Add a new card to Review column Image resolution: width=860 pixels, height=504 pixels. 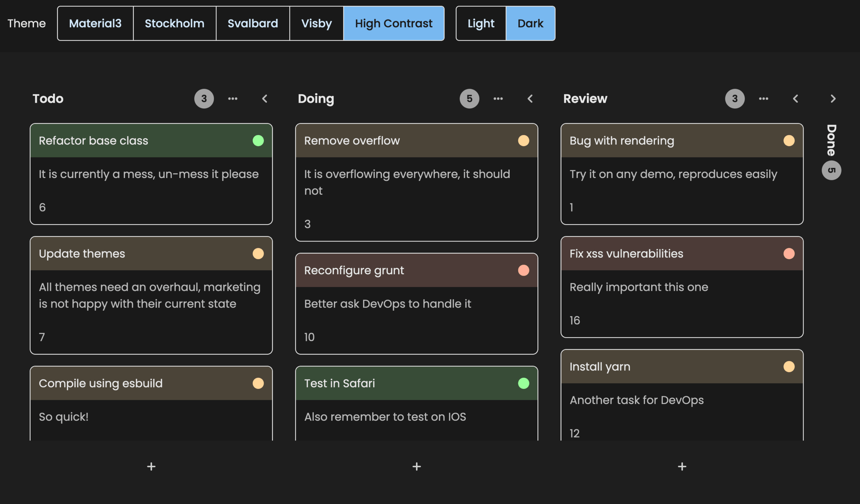pyautogui.click(x=682, y=466)
